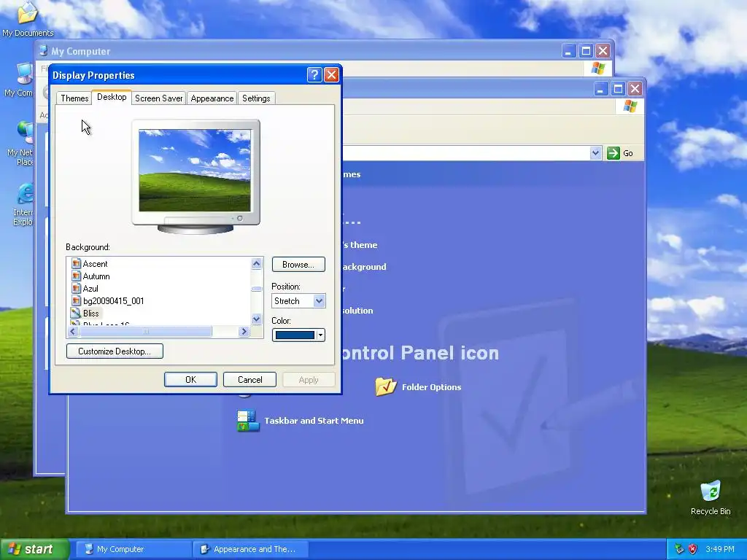Switch to My Computer taskbar button
The width and height of the screenshot is (747, 560).
pyautogui.click(x=133, y=549)
